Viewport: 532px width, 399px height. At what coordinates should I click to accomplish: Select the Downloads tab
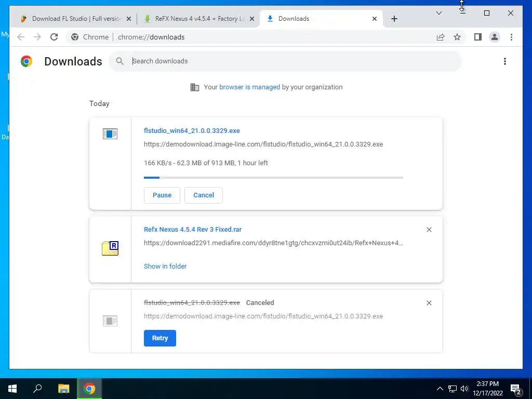[321, 19]
